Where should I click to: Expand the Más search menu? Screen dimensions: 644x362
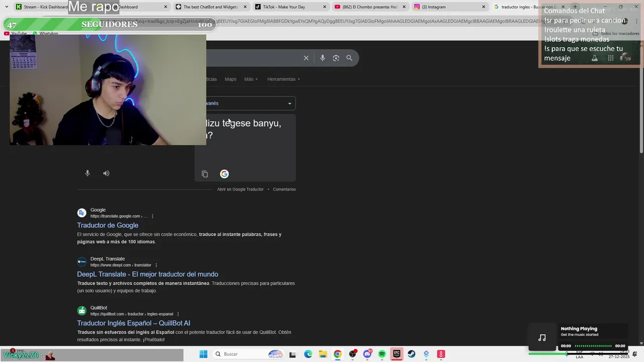pos(251,79)
